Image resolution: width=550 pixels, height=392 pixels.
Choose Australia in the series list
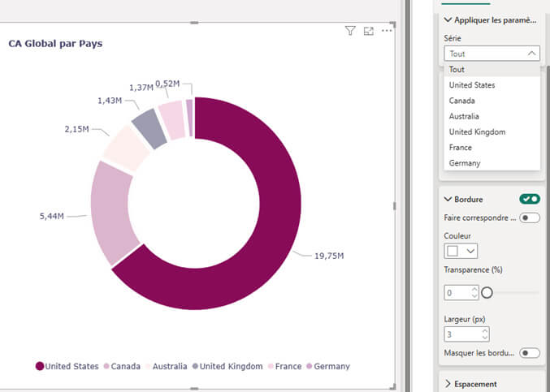coord(464,116)
